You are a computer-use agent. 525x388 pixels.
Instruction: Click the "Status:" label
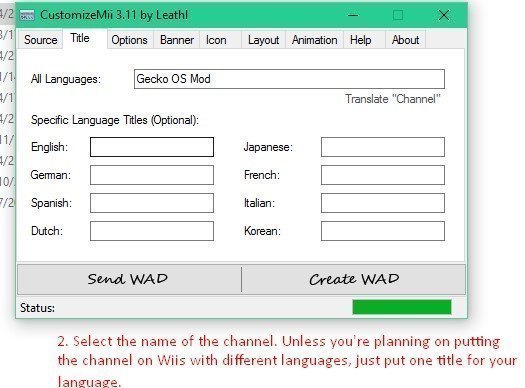pyautogui.click(x=38, y=308)
